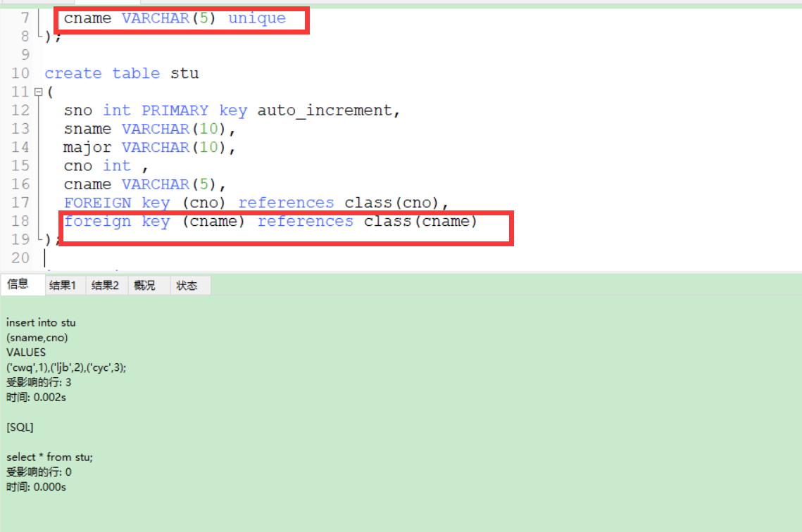Click line number 12 in the gutter
Image resolution: width=802 pixels, height=532 pixels.
click(20, 110)
